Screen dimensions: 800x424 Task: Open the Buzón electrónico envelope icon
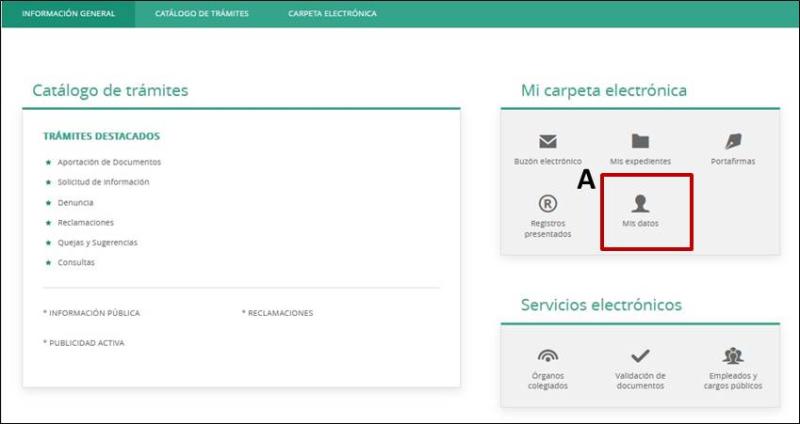pos(547,142)
